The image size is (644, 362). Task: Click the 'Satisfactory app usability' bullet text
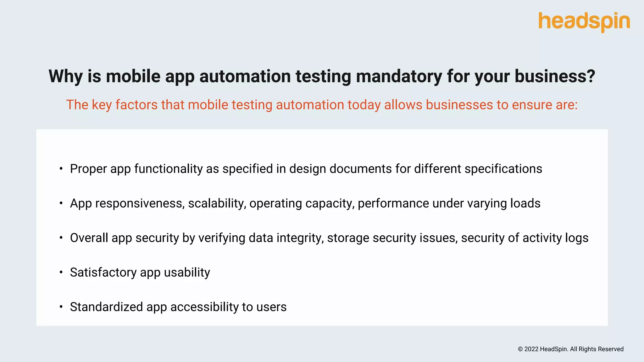coord(140,272)
